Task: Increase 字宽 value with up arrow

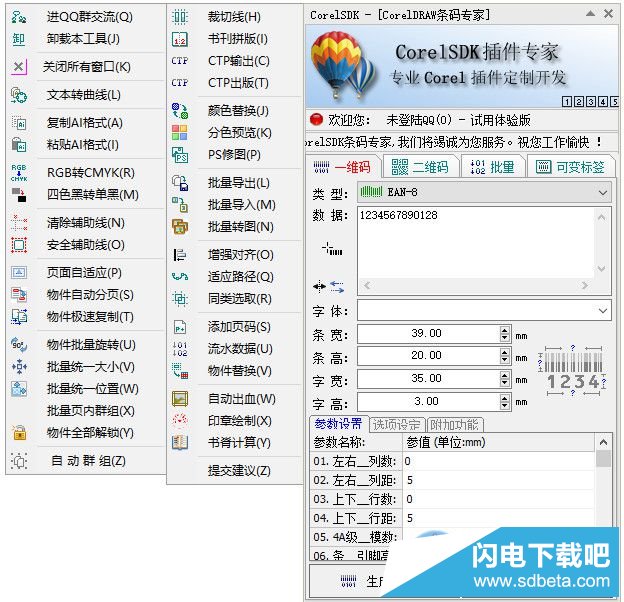Action: pos(505,375)
